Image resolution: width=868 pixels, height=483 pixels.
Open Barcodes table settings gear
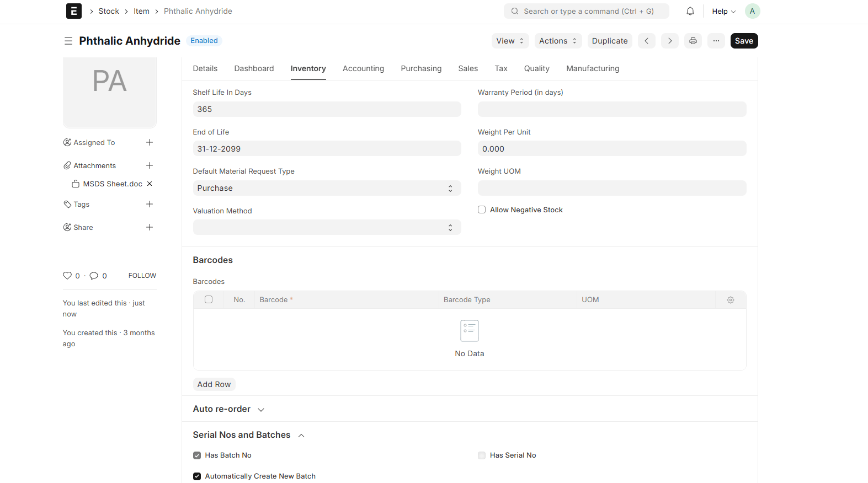click(731, 300)
